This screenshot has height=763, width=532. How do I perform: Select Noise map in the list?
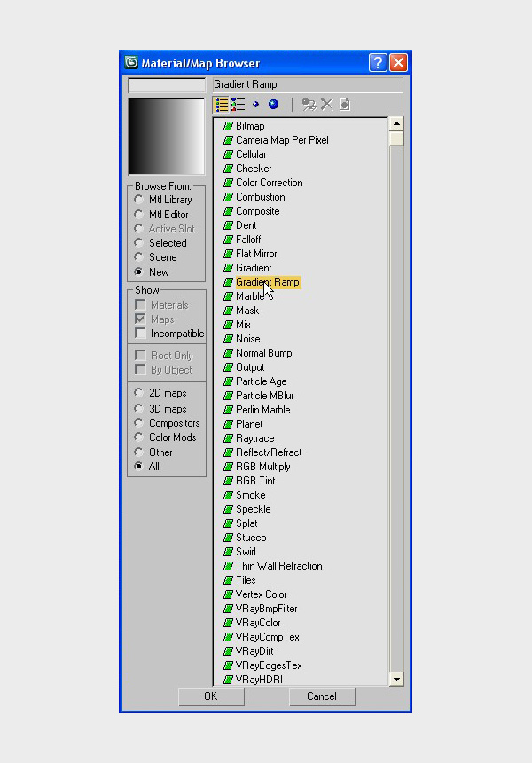[x=247, y=339]
